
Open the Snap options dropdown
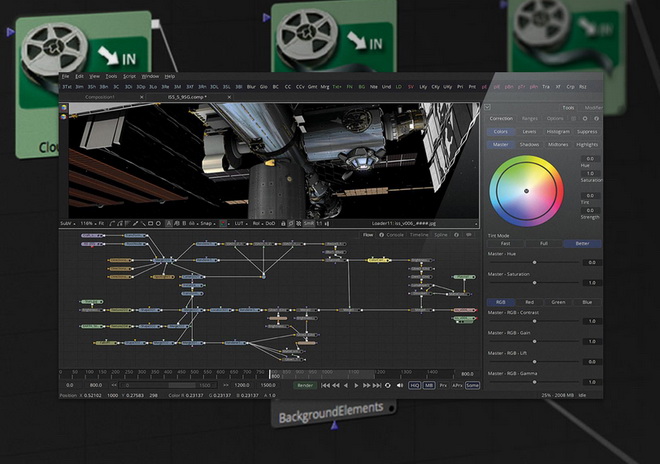pyautogui.click(x=208, y=224)
